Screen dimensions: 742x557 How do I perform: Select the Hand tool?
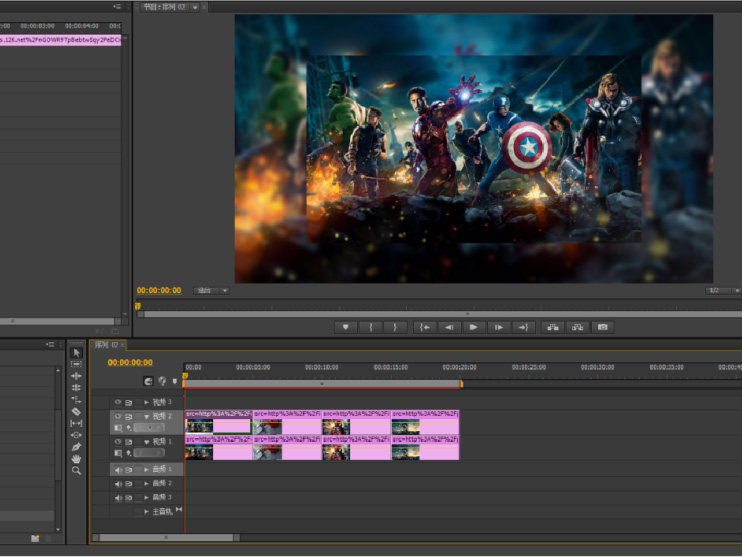pyautogui.click(x=76, y=459)
